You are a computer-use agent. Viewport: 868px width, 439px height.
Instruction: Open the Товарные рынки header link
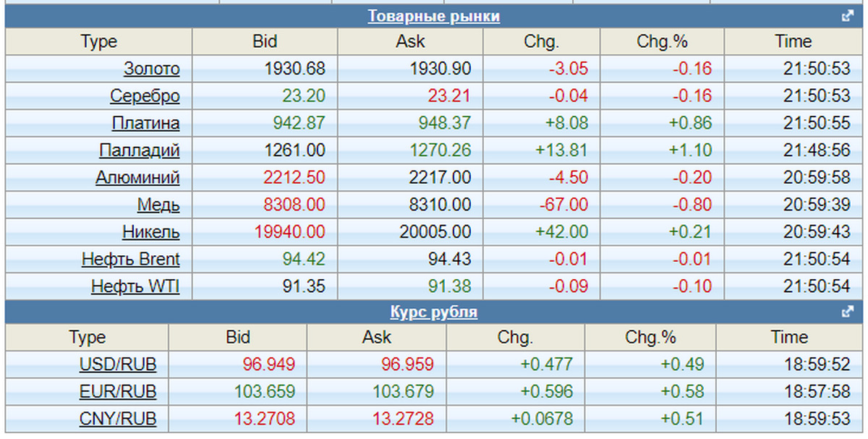click(x=433, y=16)
